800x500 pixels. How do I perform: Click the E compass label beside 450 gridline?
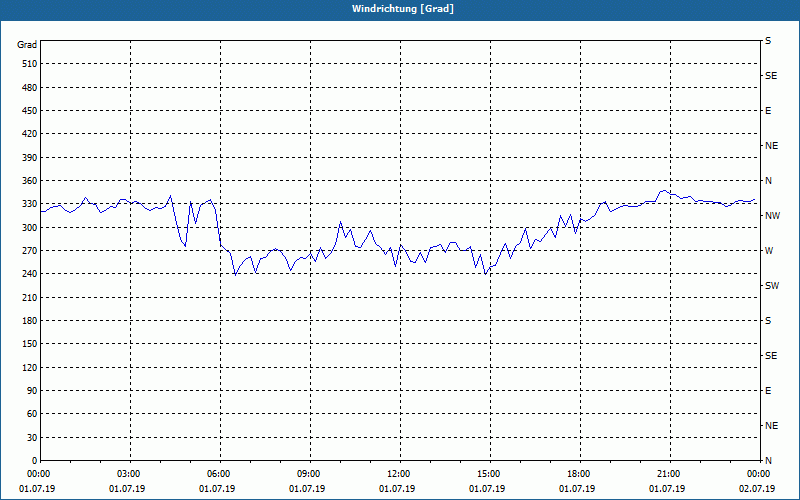(768, 111)
